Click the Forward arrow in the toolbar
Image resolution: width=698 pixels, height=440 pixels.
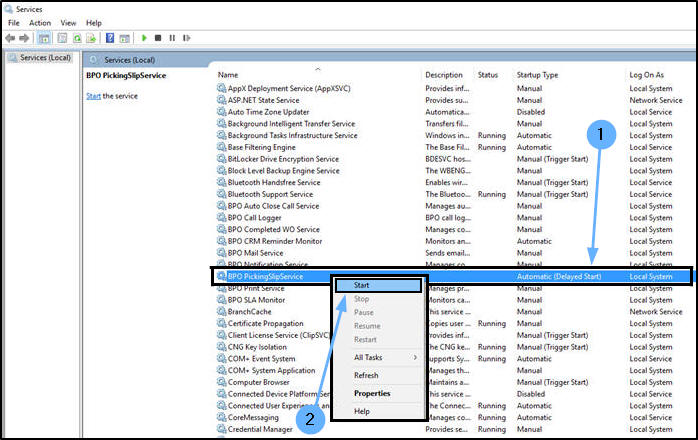pos(24,38)
